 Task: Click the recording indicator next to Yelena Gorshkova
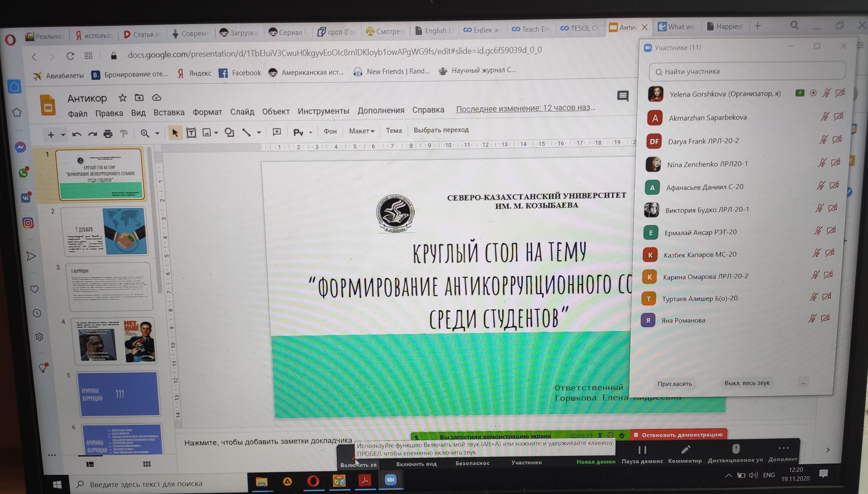[x=813, y=93]
